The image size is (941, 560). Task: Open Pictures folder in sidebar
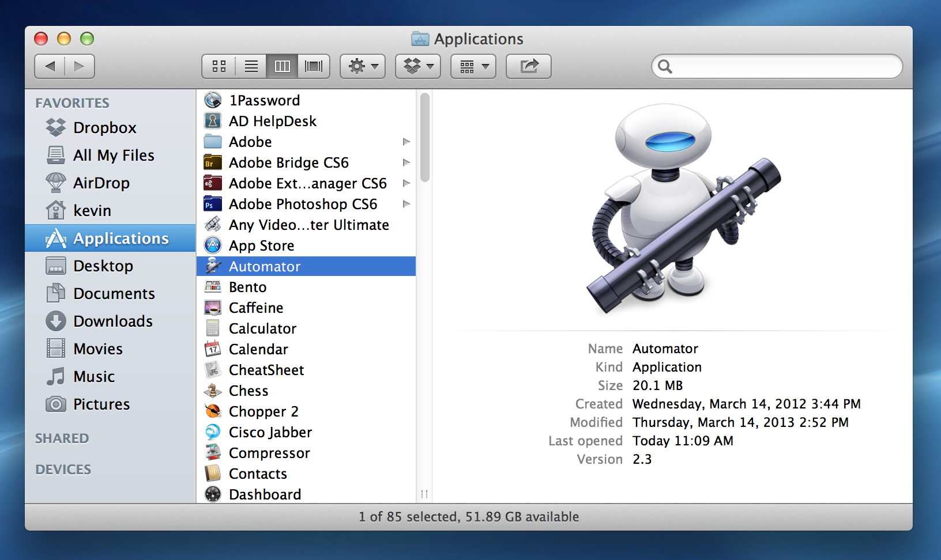point(110,404)
